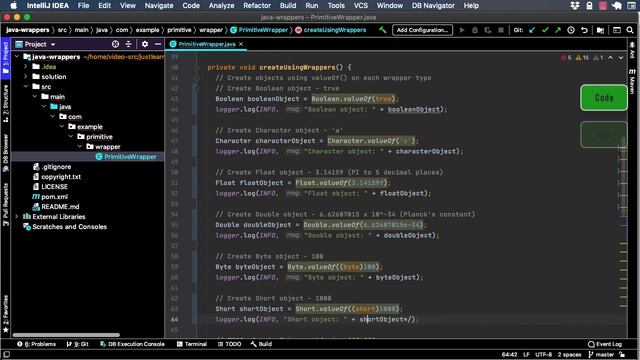
Task: Click the errors count indicator in editor
Action: 567,58
